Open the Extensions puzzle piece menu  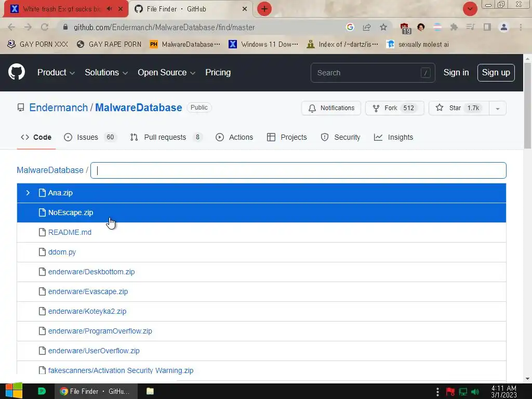(454, 27)
